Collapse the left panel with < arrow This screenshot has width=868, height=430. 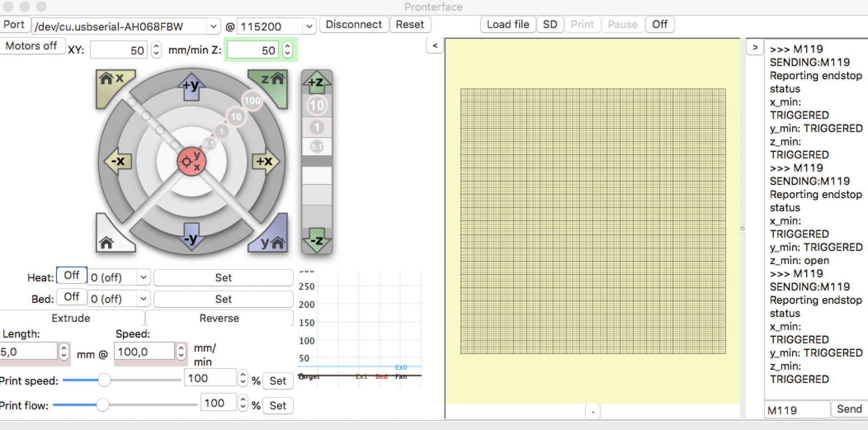coord(435,46)
